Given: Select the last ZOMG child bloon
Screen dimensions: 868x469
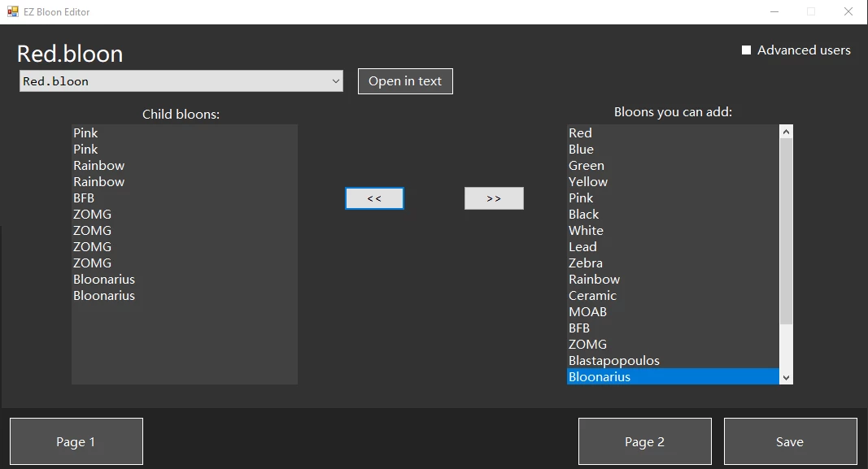Looking at the screenshot, I should tap(185, 263).
